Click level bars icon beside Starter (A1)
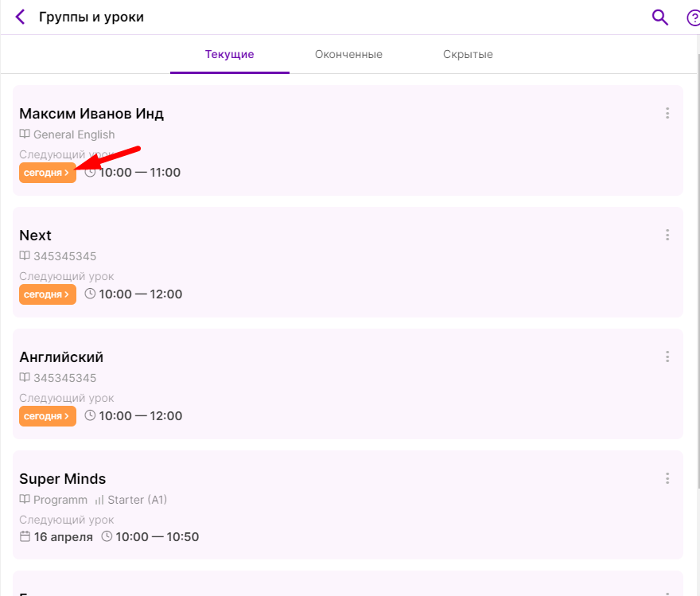700x596 pixels. 99,500
